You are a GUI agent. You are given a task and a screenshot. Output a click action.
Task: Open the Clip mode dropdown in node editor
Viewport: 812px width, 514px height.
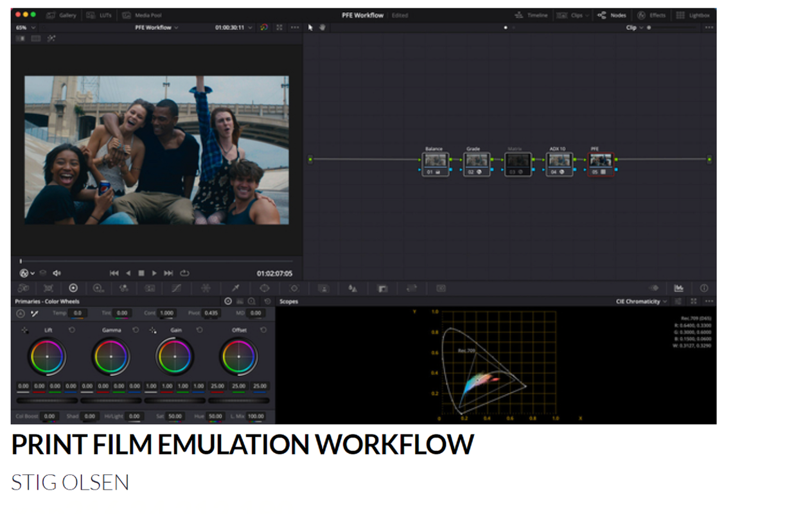click(x=634, y=28)
